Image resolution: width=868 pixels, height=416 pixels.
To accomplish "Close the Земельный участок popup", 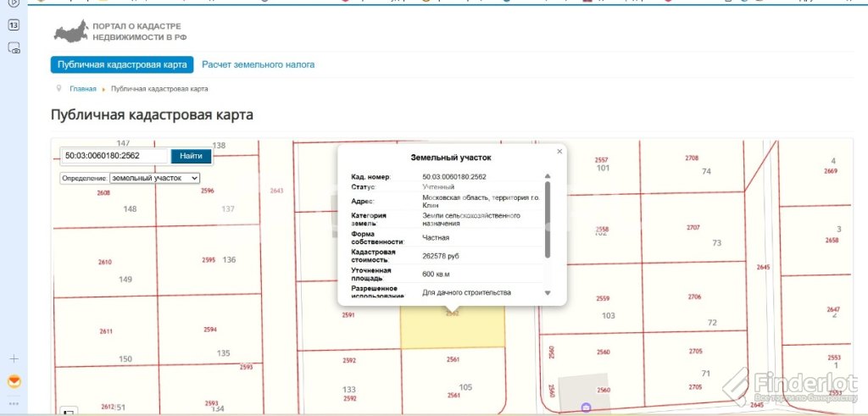I will click(x=559, y=152).
